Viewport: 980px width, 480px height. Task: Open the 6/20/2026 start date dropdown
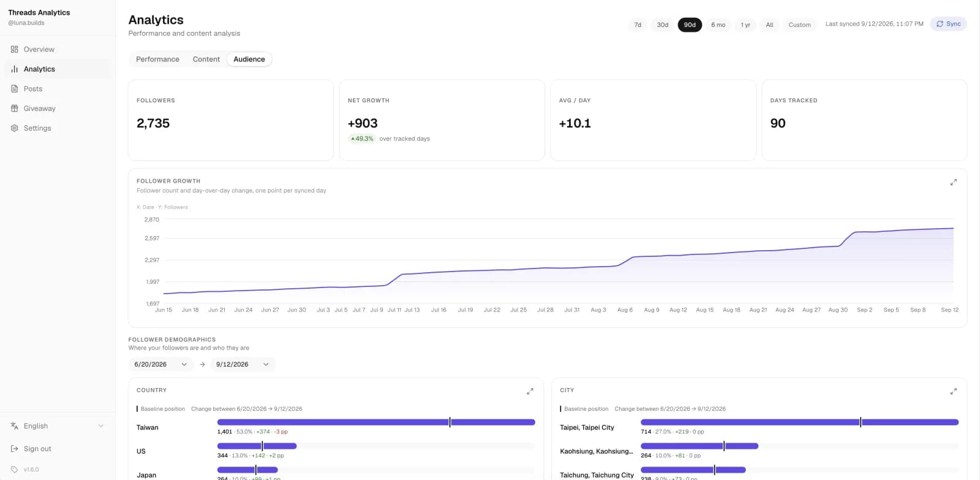coord(160,364)
